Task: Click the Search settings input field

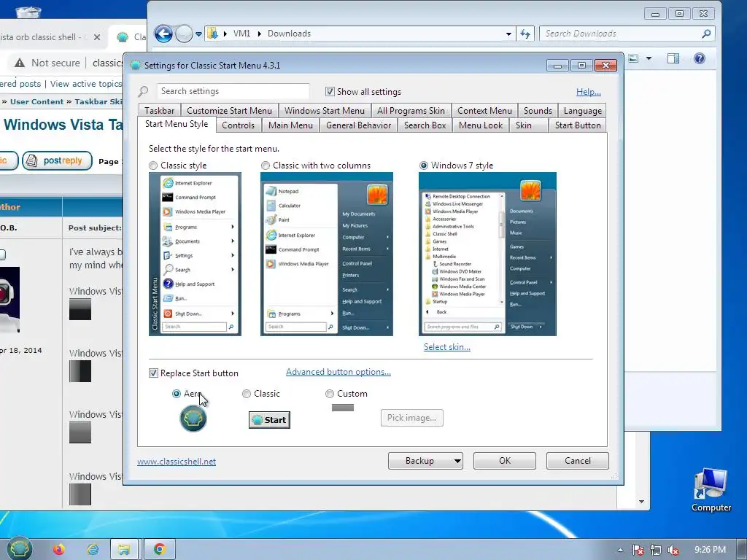Action: [x=233, y=91]
